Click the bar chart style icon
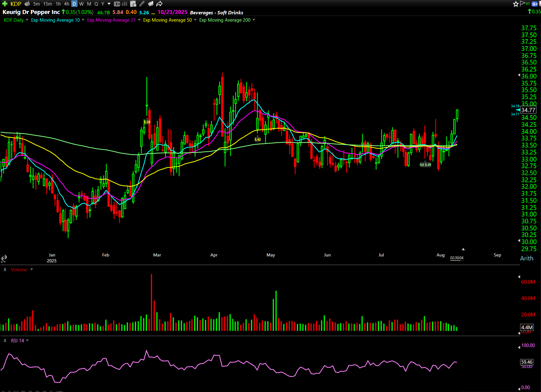541x392 pixels. pos(124,4)
